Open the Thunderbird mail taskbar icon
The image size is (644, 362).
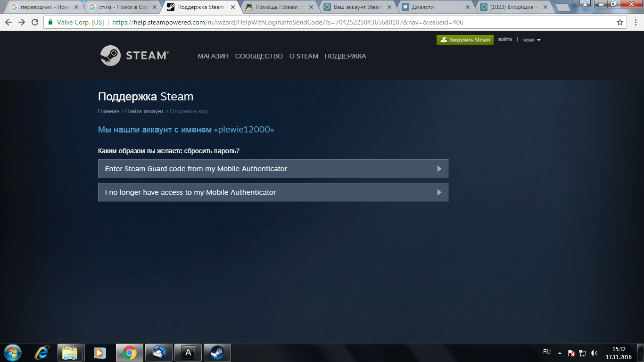coord(159,352)
